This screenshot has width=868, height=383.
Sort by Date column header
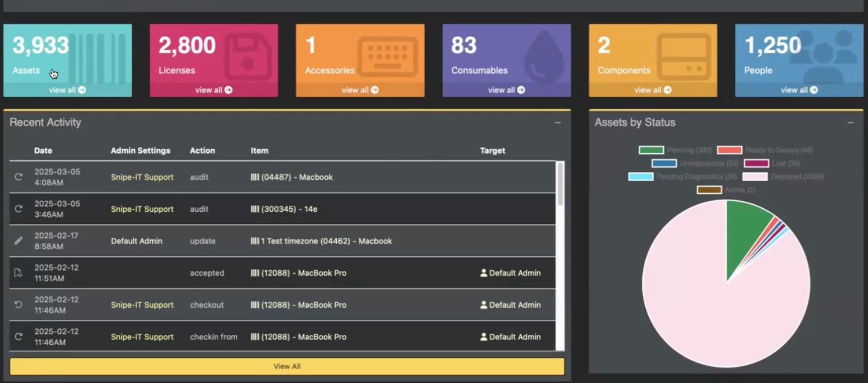pos(43,150)
